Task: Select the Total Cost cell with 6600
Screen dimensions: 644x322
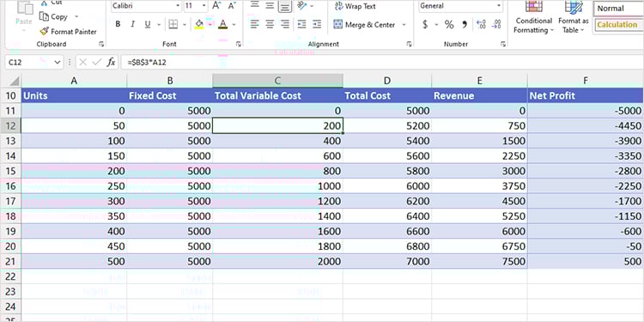Action: [387, 231]
